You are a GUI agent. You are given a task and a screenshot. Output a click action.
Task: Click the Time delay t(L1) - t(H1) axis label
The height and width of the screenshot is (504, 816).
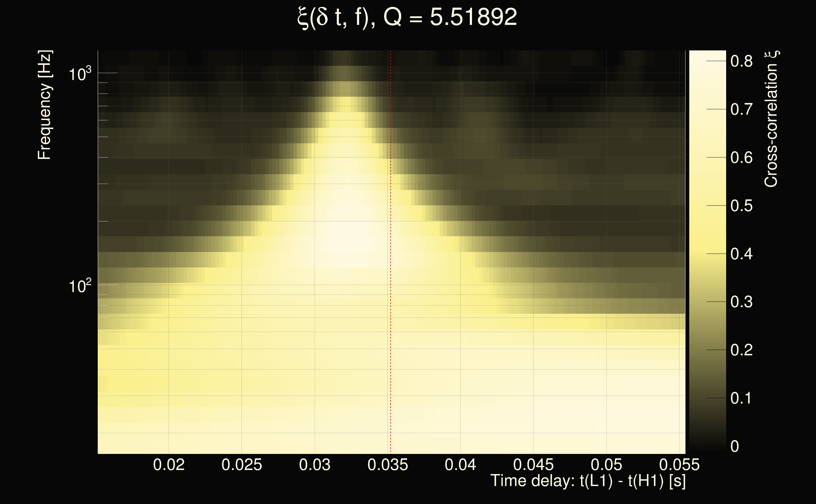click(x=588, y=481)
